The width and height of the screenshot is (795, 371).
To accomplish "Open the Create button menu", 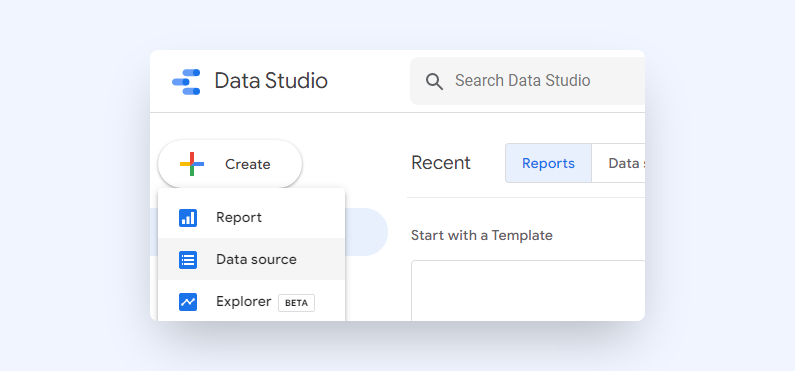I will pos(230,164).
